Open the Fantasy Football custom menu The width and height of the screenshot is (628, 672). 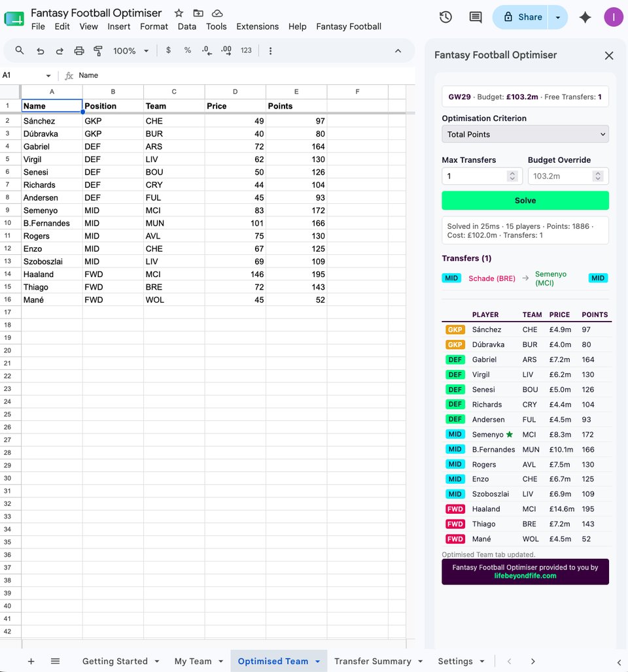tap(349, 27)
